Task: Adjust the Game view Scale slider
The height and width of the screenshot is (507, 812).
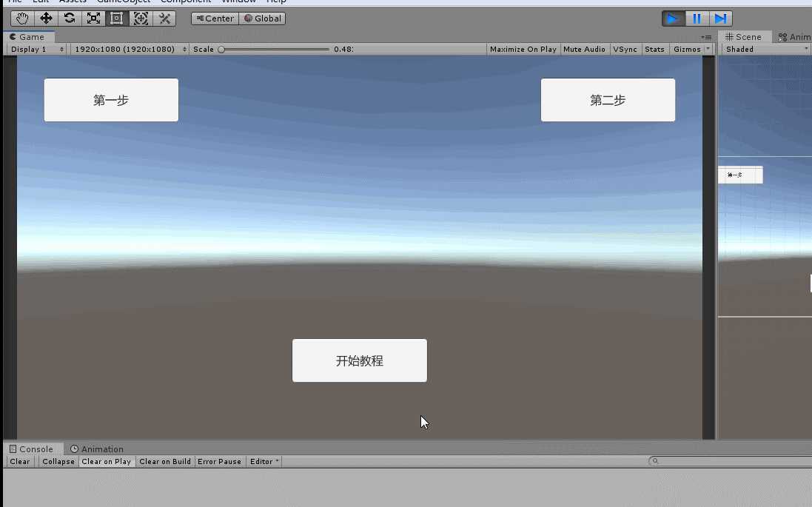Action: (x=274, y=50)
